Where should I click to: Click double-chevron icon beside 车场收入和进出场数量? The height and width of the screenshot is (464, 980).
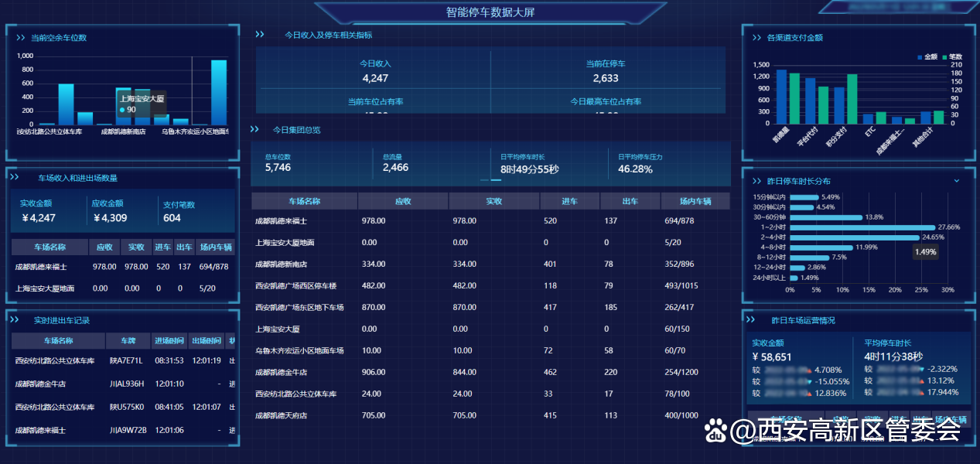(x=15, y=178)
